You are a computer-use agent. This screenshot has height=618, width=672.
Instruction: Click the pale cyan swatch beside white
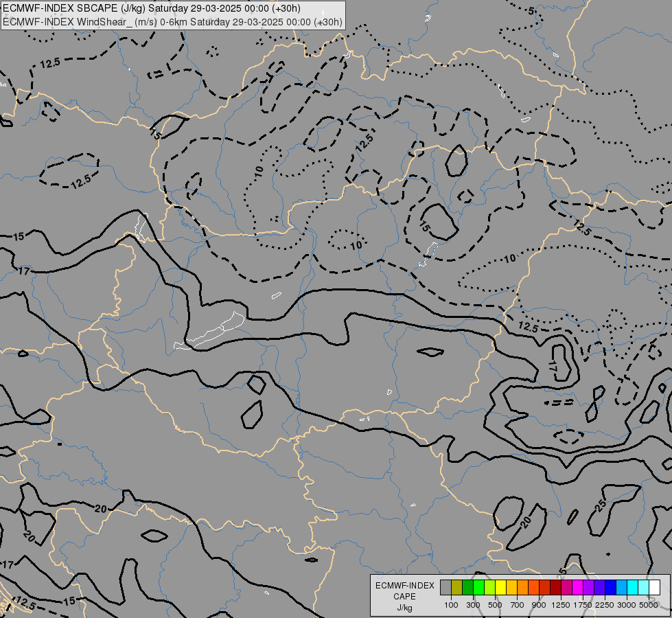click(x=644, y=587)
